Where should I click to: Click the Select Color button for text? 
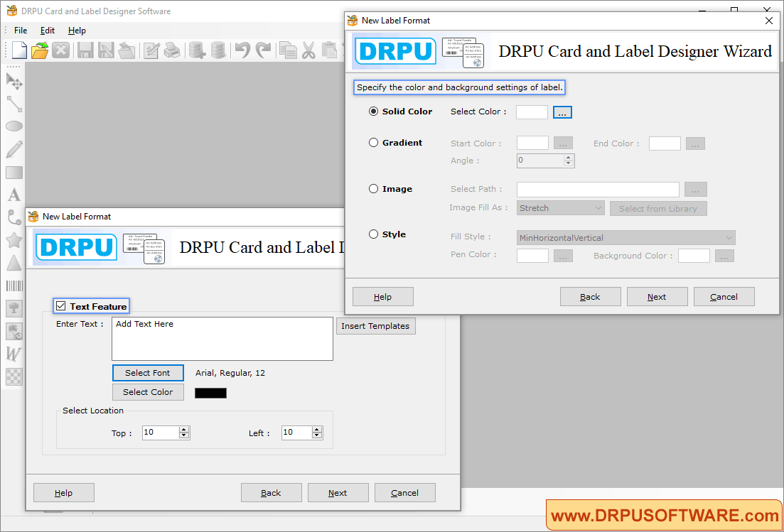click(148, 392)
